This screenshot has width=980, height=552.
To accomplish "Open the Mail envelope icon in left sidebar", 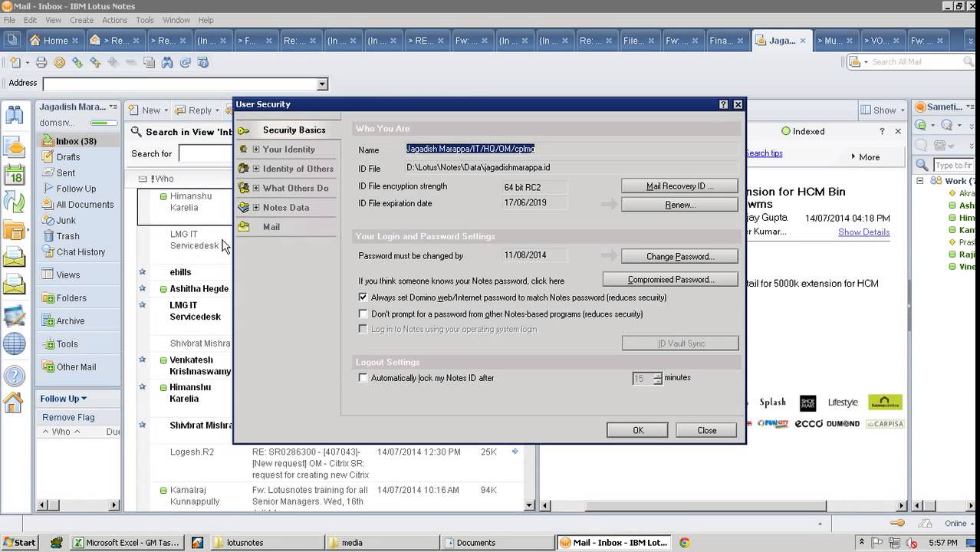I will coord(14,146).
